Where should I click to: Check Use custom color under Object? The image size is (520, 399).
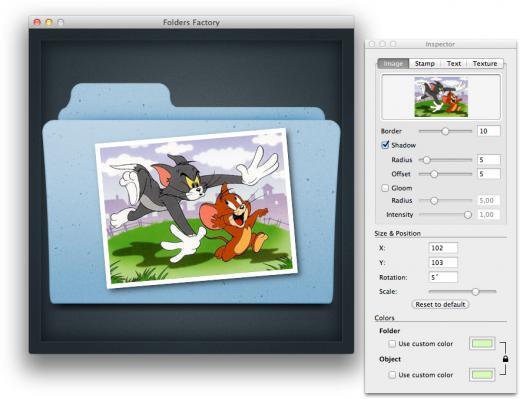pyautogui.click(x=392, y=375)
